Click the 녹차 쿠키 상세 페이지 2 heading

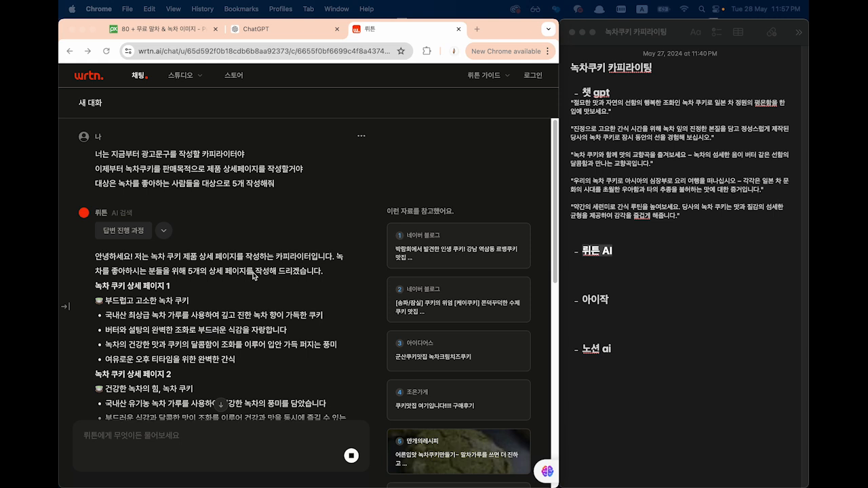click(133, 374)
